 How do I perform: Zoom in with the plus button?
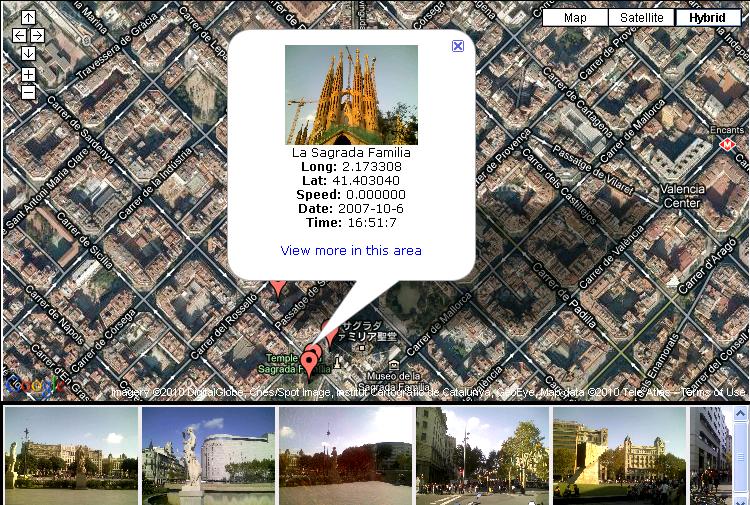pos(28,75)
